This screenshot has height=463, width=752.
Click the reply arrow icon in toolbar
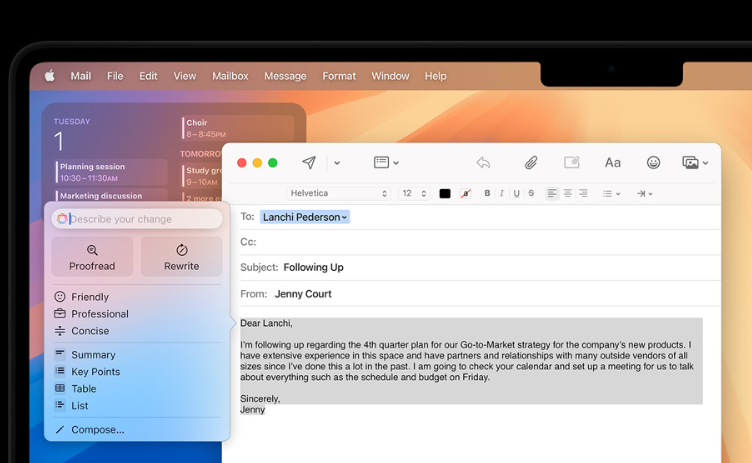483,163
